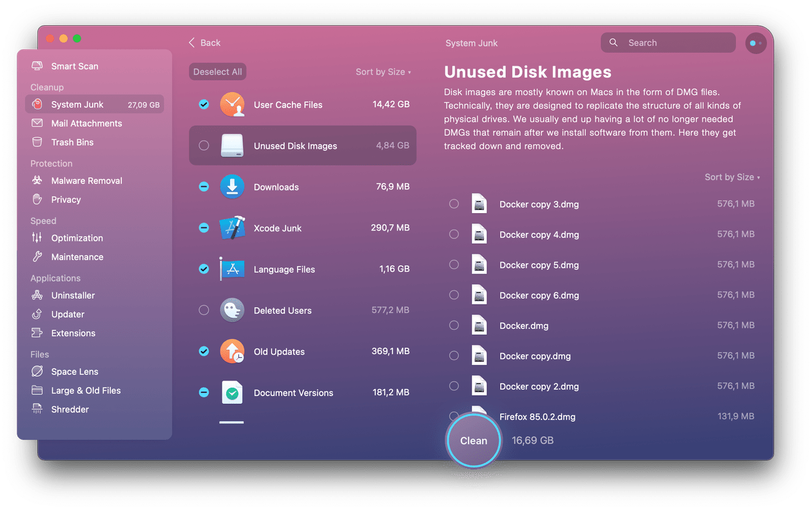Click the System Junk sidebar icon
Viewport: 812px width, 510px height.
pos(37,104)
